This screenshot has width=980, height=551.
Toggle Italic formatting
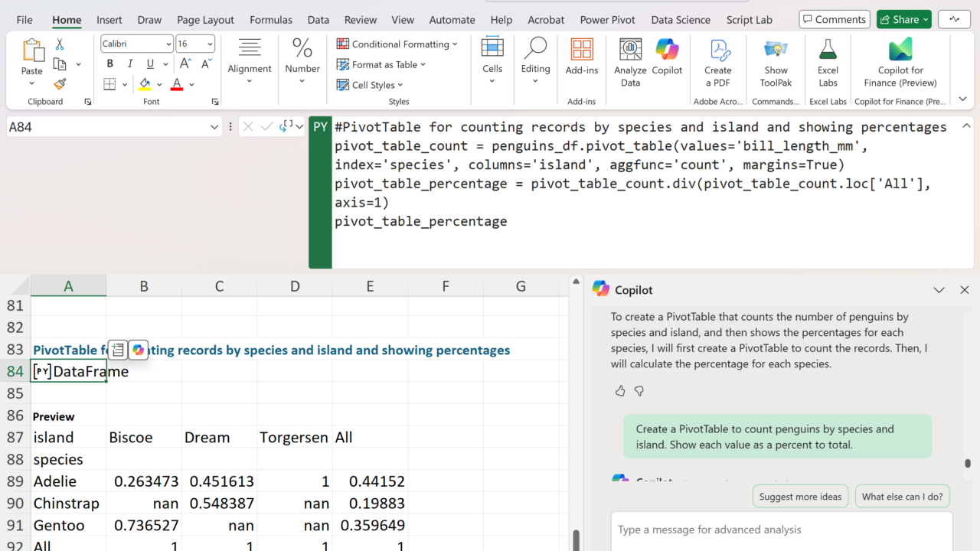click(130, 64)
